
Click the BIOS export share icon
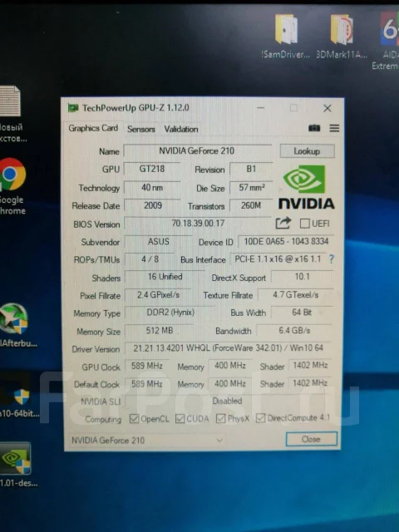(283, 223)
